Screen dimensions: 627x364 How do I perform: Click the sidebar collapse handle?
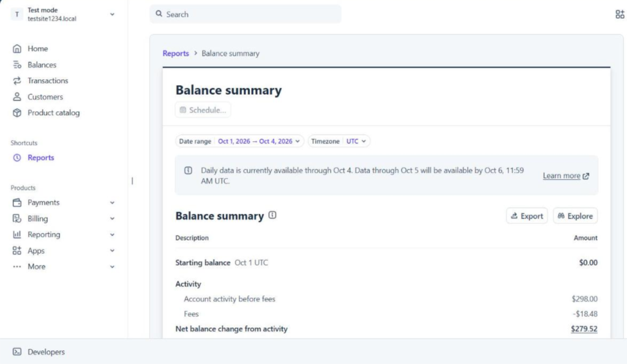tap(132, 181)
